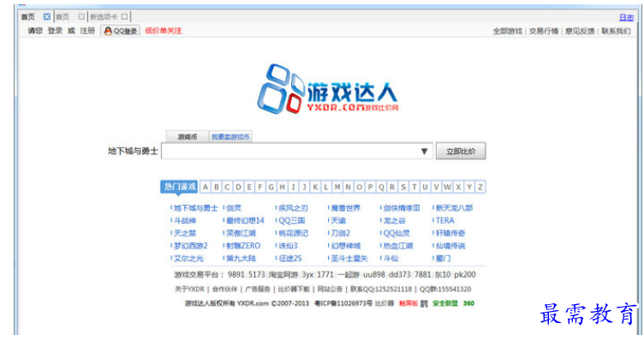Open TERA game link
The image size is (644, 341).
point(444,221)
